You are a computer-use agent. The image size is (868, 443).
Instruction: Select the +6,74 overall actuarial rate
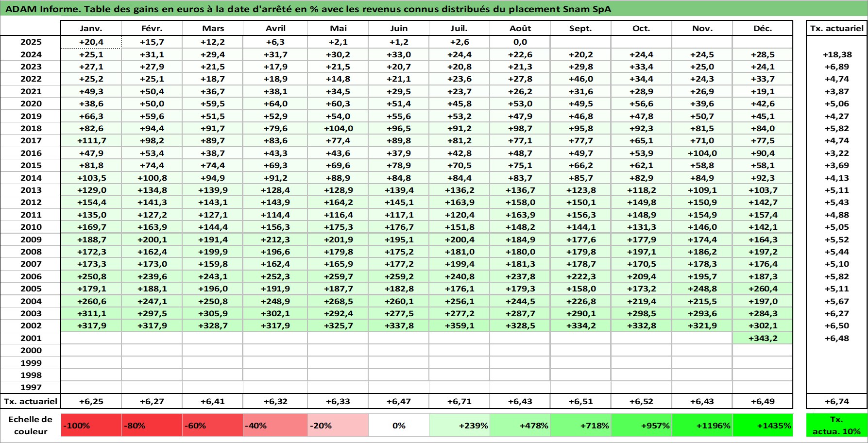click(x=837, y=401)
